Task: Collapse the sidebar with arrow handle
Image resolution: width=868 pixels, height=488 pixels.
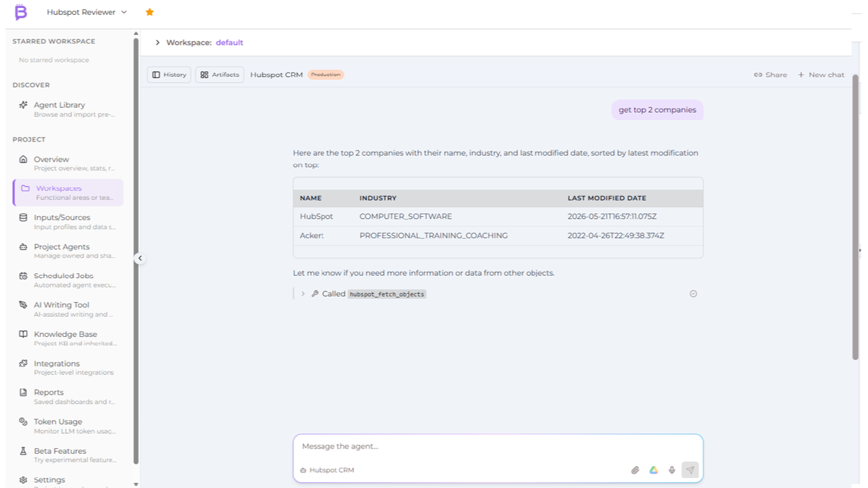Action: click(140, 258)
